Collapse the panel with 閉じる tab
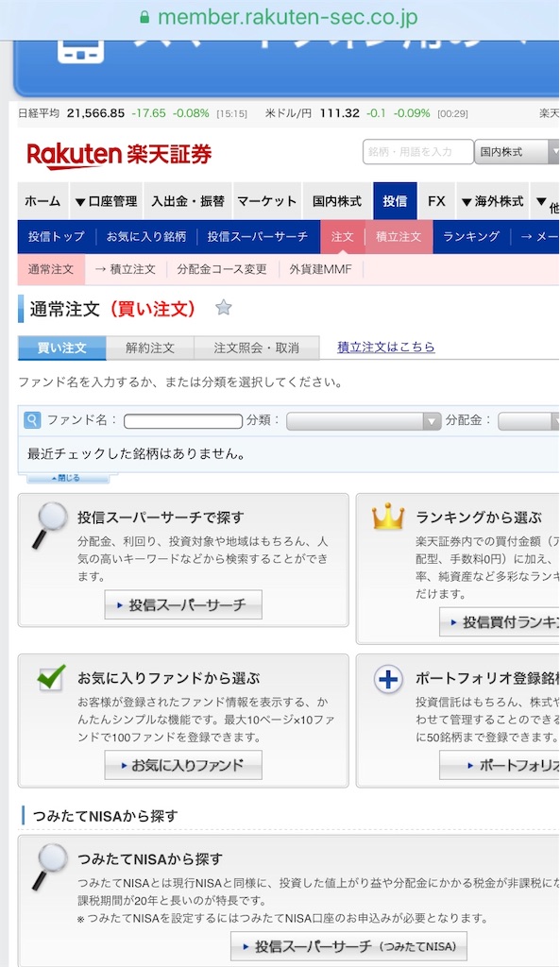560x967 pixels. tap(66, 478)
